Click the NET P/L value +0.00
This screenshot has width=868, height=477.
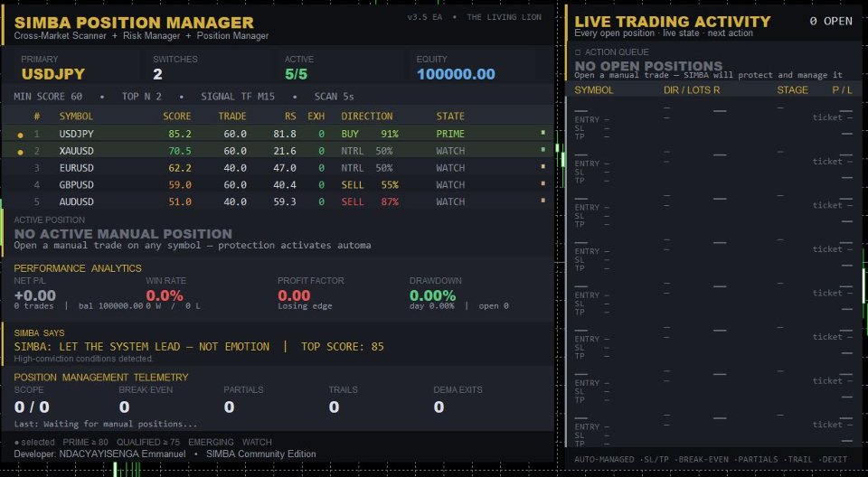35,295
